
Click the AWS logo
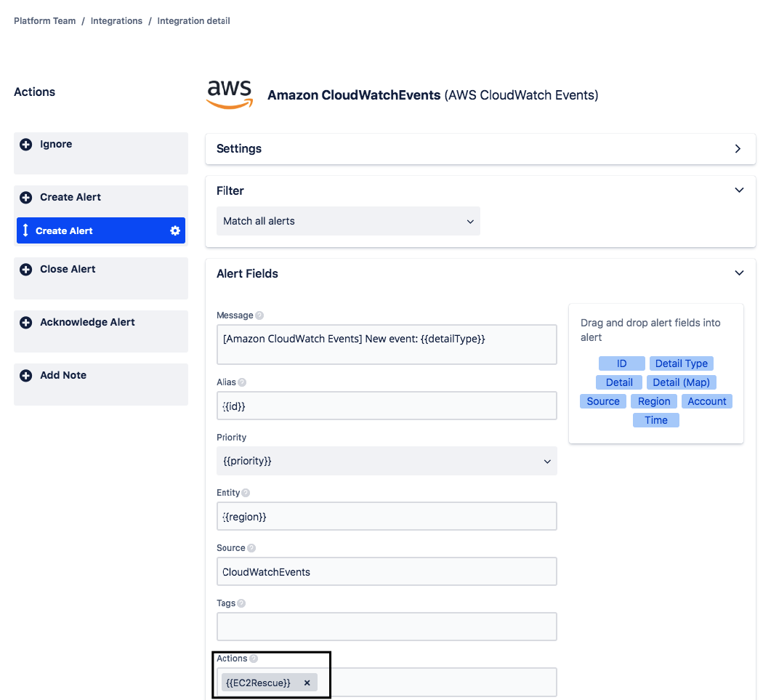(230, 94)
